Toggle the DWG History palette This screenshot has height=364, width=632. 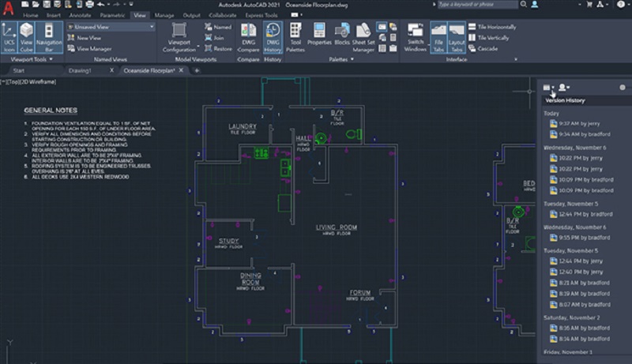[273, 37]
